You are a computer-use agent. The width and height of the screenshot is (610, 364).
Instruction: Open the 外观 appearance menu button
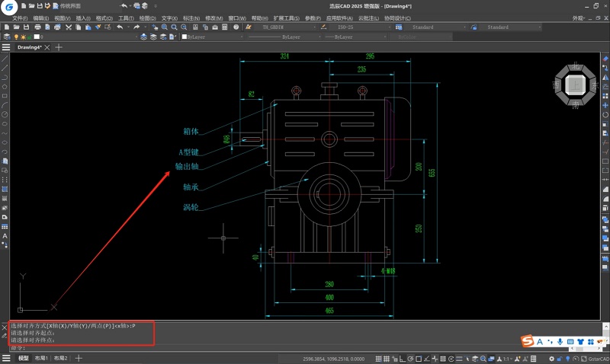tap(579, 18)
